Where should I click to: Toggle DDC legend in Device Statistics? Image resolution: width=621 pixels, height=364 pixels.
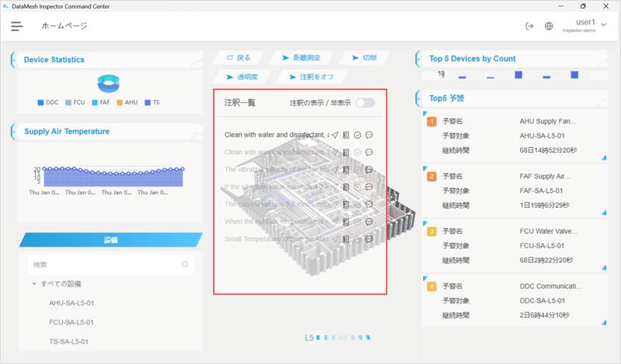pos(46,102)
